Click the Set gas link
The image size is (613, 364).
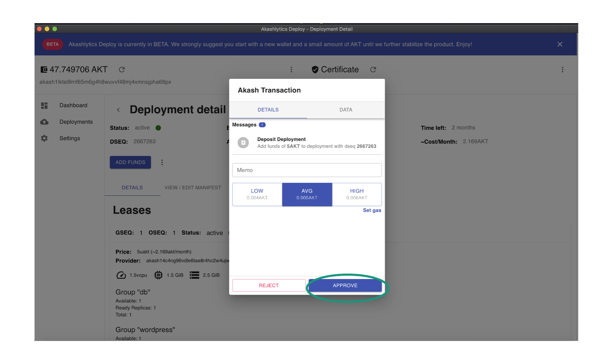(372, 210)
